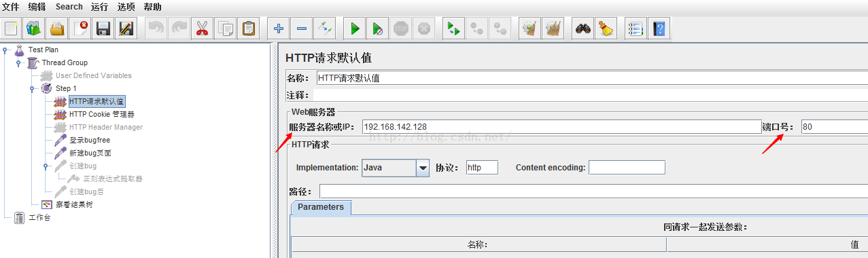Open the Search menu
Viewport: 868px width, 258px height.
tap(69, 7)
